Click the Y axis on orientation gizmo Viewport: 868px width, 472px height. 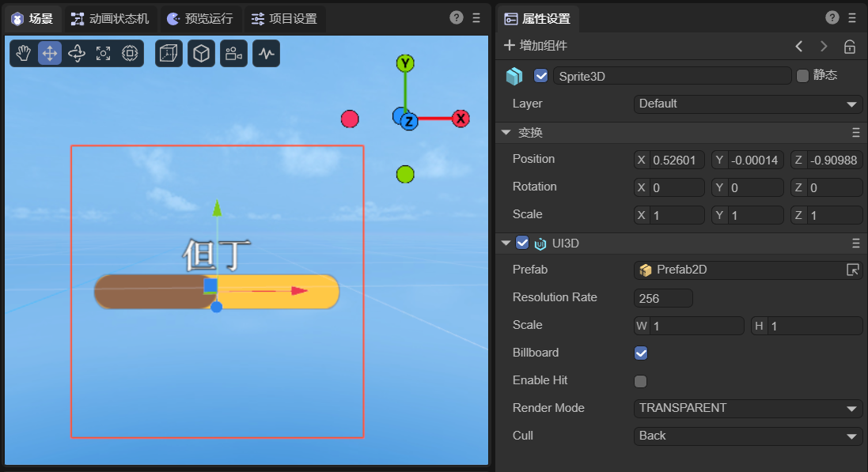(405, 63)
